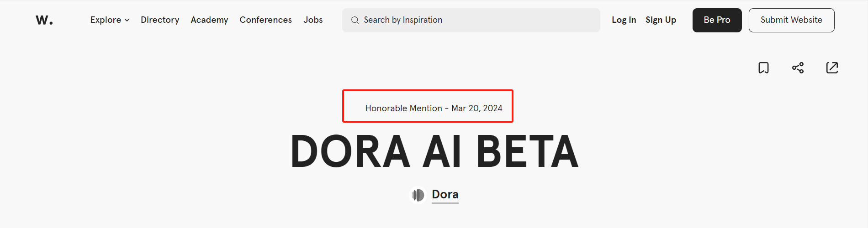Image resolution: width=868 pixels, height=228 pixels.
Task: Click the Submit Website button
Action: pyautogui.click(x=791, y=20)
